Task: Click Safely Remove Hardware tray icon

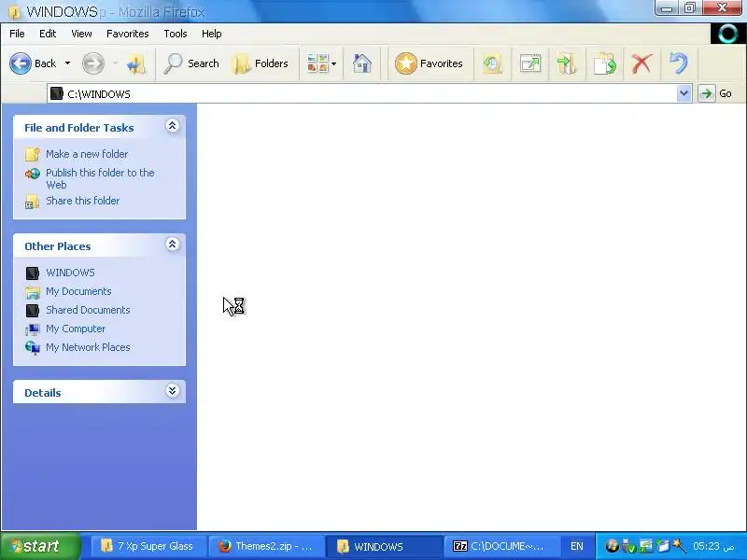Action: 628,546
